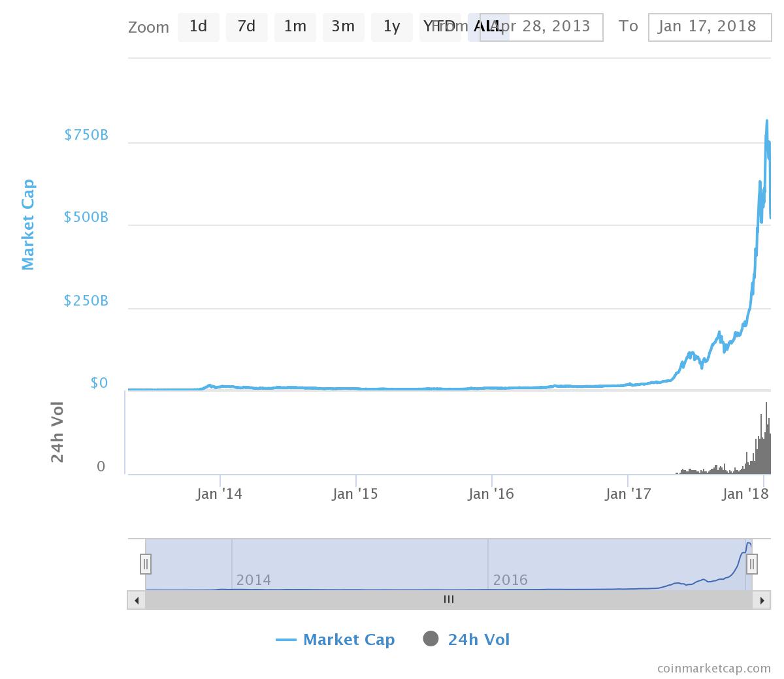Click 2016 marker in navigator timeline
The width and height of the screenshot is (784, 679).
pos(510,580)
